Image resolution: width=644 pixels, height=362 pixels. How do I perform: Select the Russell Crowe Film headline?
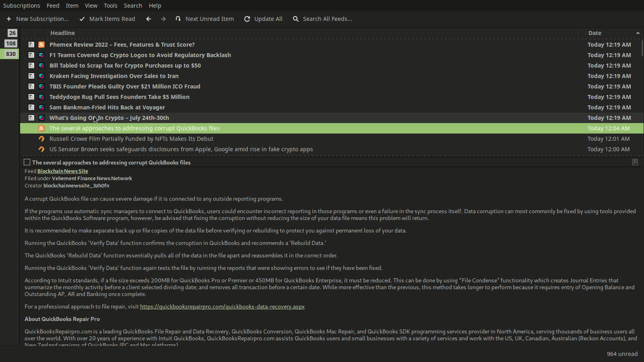[x=131, y=139]
